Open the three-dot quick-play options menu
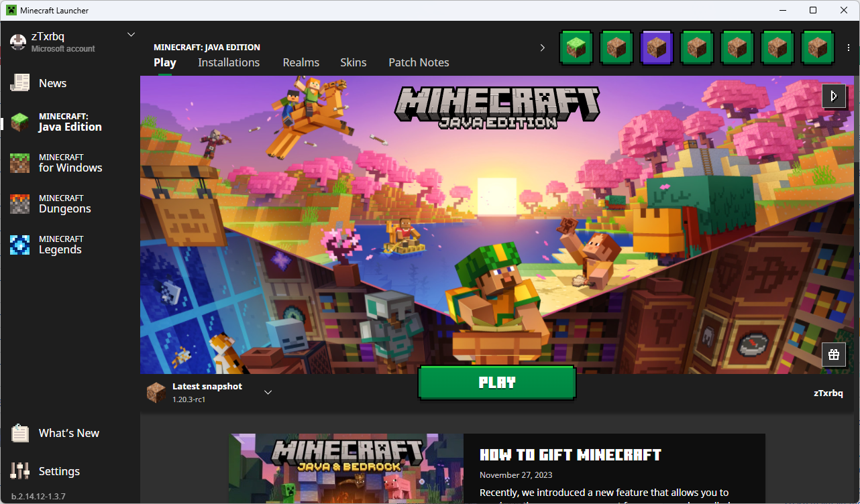This screenshot has width=860, height=504. click(x=849, y=48)
